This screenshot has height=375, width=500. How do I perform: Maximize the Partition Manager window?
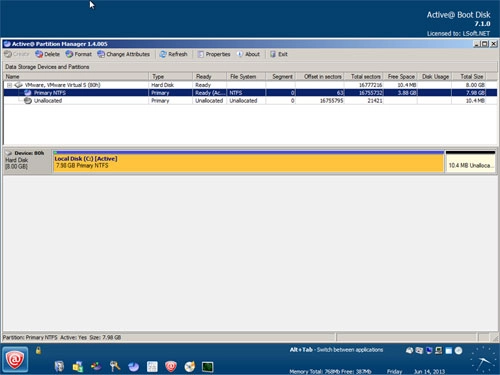click(x=485, y=44)
